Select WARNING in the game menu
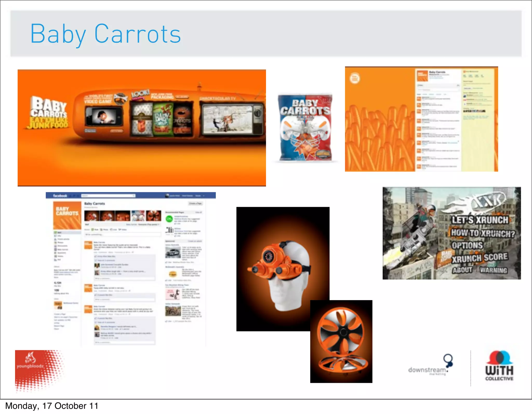 click(493, 270)
